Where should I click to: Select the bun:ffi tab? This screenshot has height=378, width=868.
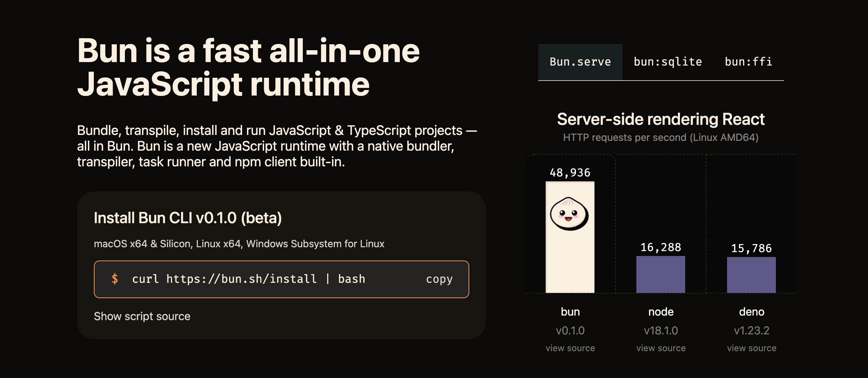point(748,62)
